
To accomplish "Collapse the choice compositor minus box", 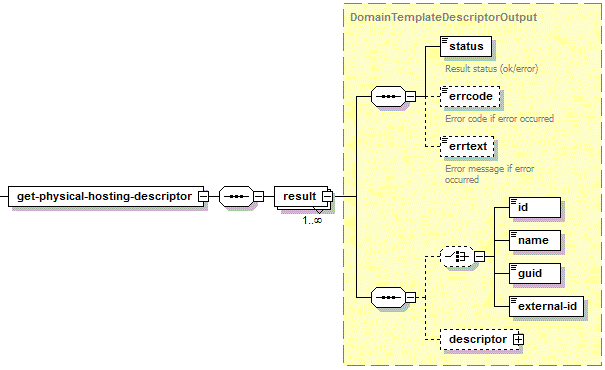I will tap(479, 257).
